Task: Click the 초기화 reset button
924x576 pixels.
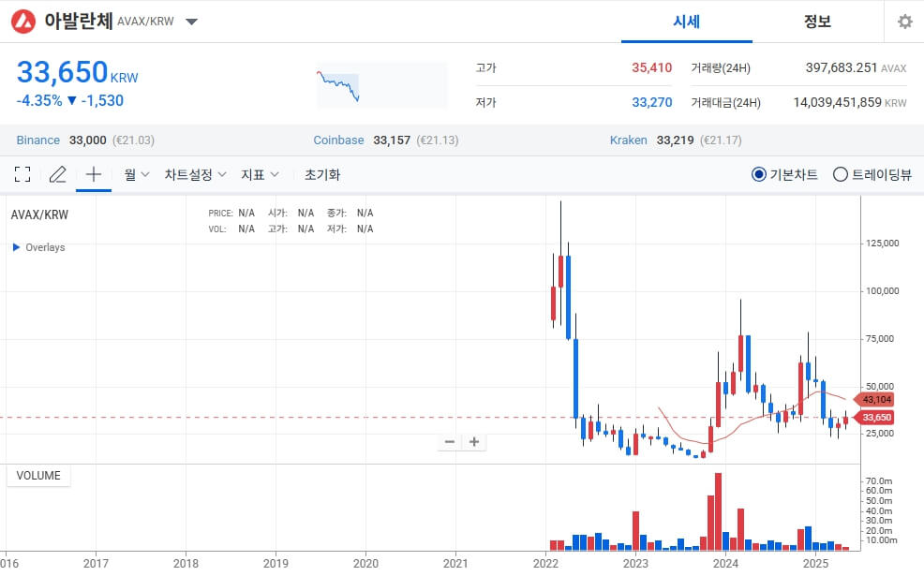Action: click(321, 174)
